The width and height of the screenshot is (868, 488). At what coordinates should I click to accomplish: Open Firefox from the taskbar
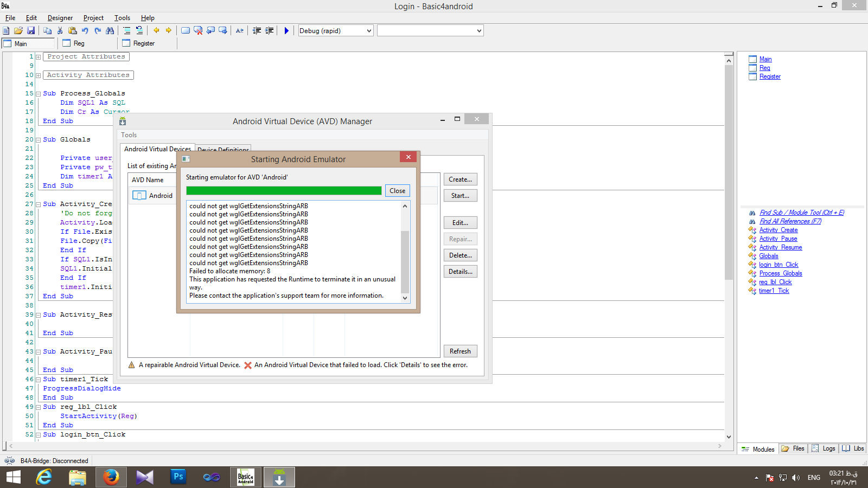(111, 477)
